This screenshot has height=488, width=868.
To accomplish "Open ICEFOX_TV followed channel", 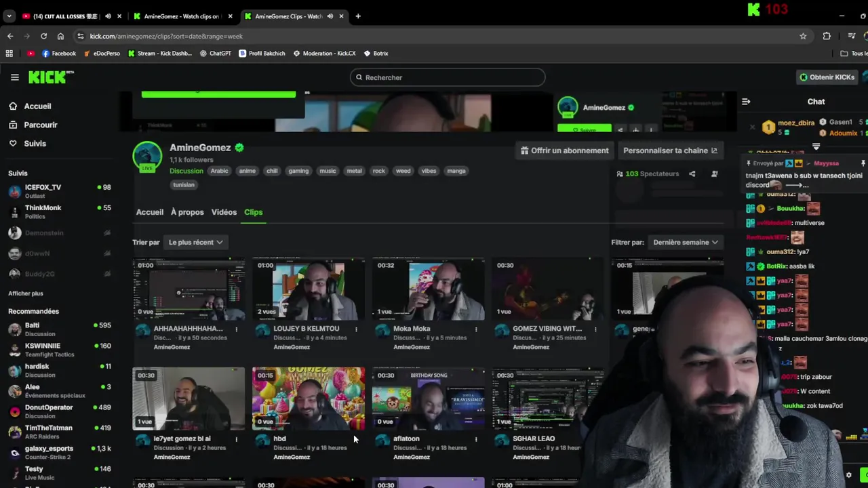I will pyautogui.click(x=59, y=191).
